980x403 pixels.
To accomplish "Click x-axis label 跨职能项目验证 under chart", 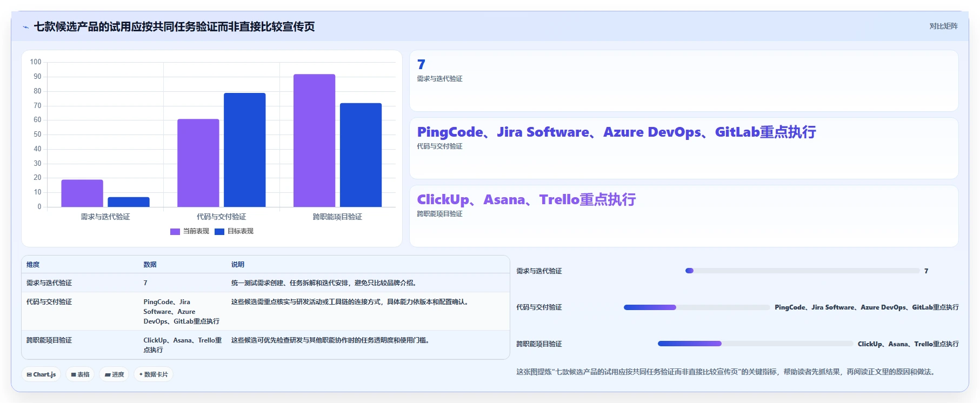I will pyautogui.click(x=337, y=217).
